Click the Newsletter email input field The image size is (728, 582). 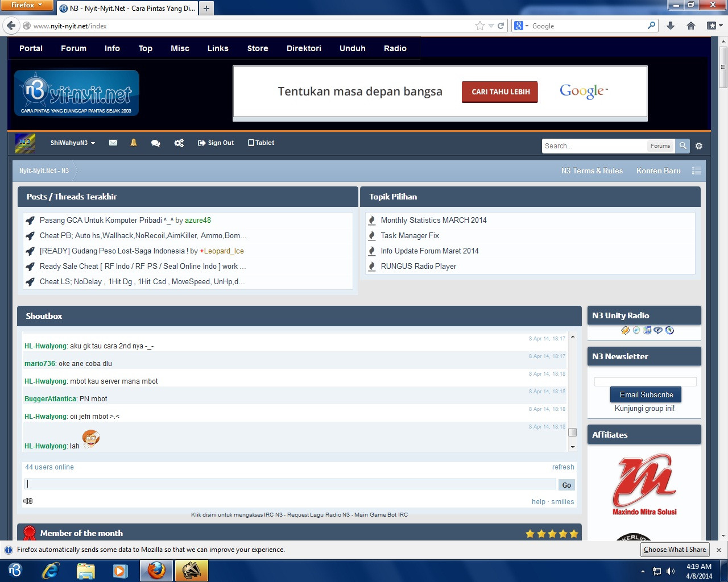(645, 381)
